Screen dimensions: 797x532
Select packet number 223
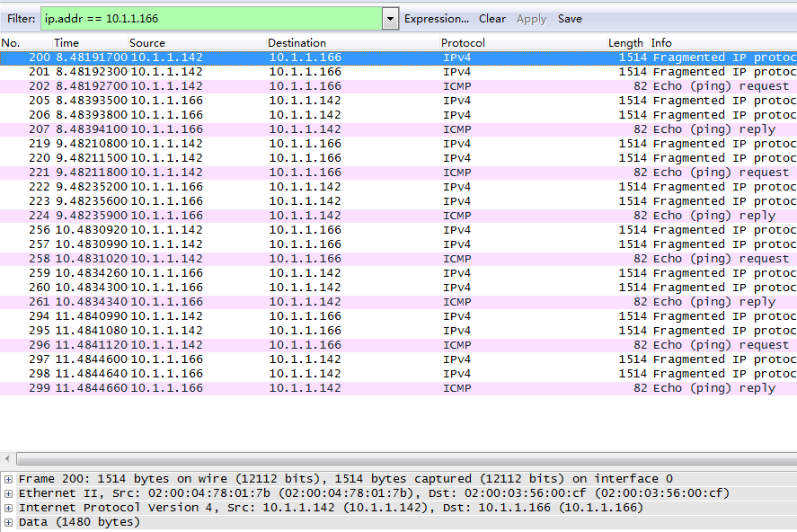click(x=399, y=201)
